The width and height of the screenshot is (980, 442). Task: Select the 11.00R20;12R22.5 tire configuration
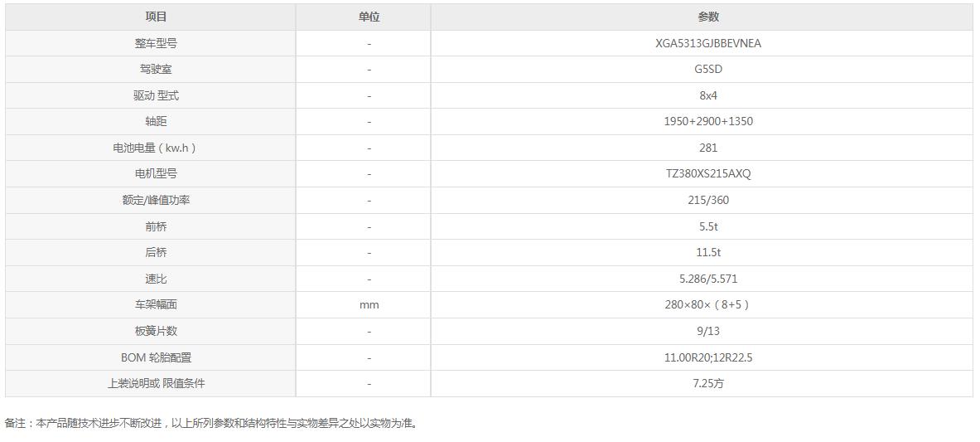pyautogui.click(x=708, y=358)
